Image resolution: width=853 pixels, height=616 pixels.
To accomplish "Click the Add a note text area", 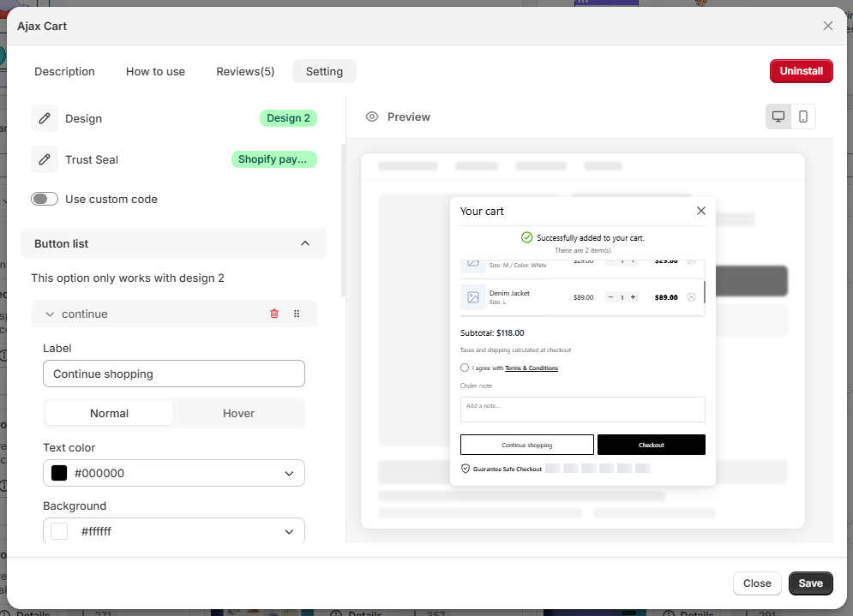I will (583, 410).
